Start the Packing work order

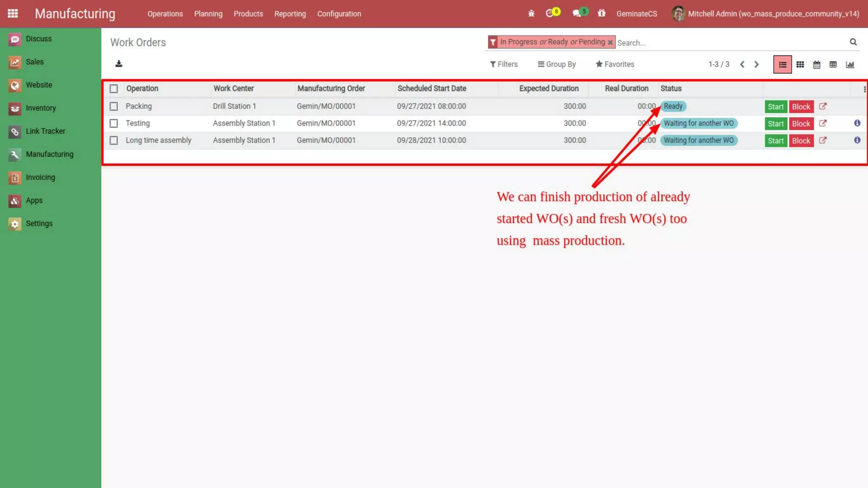(776, 107)
